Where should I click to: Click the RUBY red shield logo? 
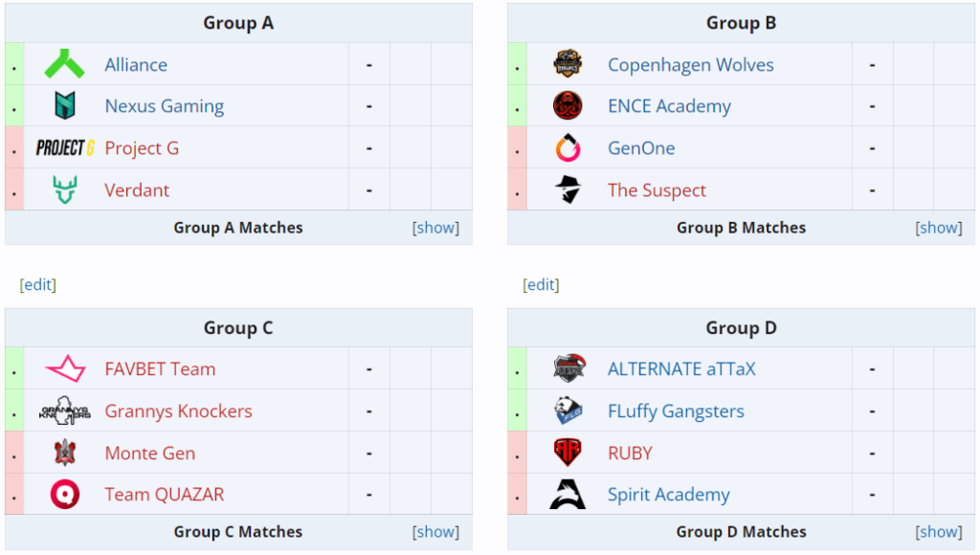[568, 453]
